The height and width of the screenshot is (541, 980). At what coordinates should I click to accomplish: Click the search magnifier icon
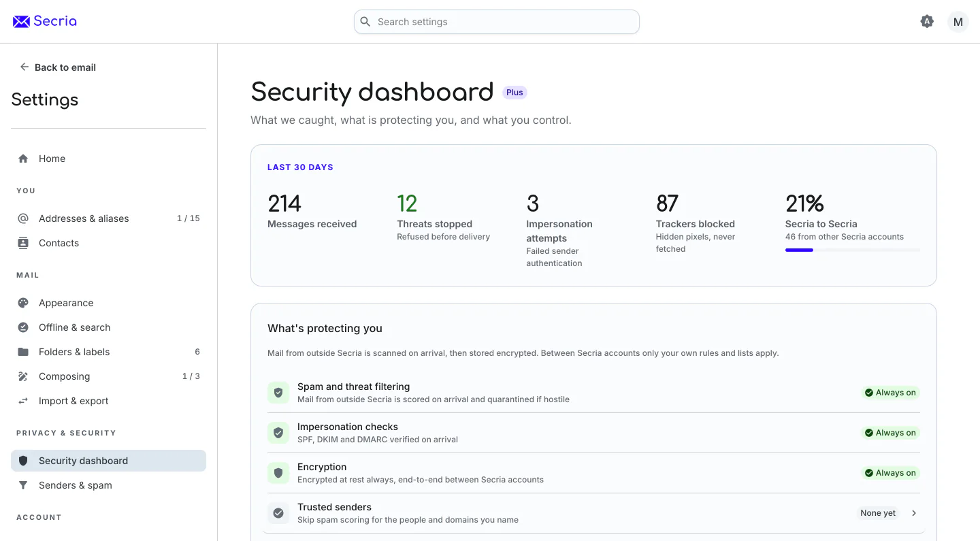(x=365, y=22)
